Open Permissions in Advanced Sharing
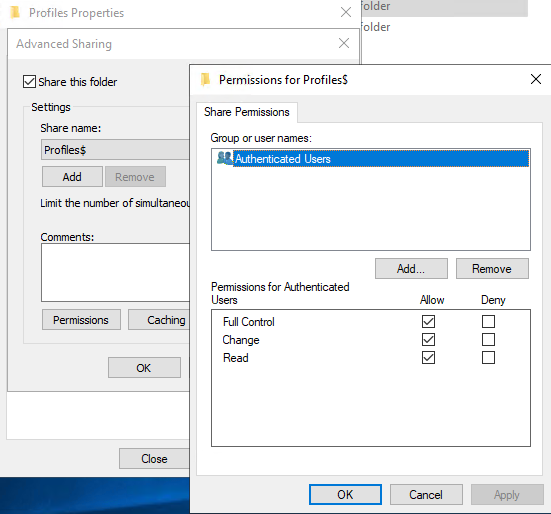This screenshot has width=551, height=514. click(81, 320)
